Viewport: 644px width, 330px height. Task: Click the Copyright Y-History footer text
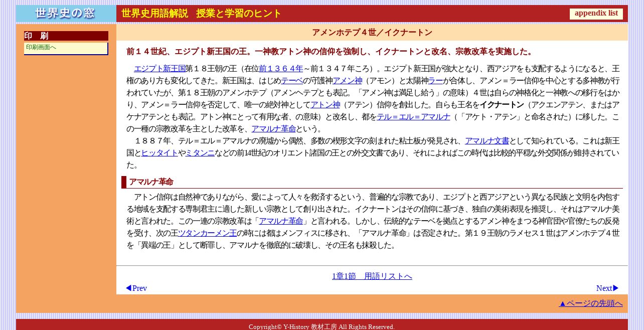point(321,326)
